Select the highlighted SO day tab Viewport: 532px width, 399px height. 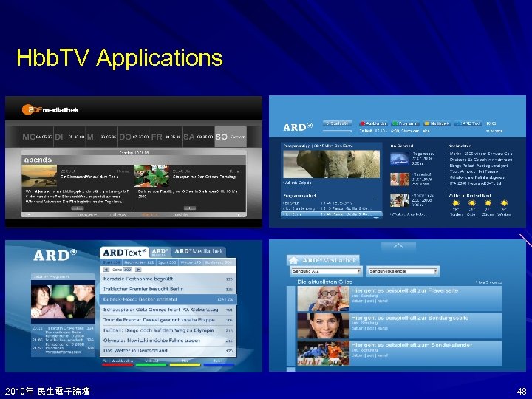click(x=231, y=137)
